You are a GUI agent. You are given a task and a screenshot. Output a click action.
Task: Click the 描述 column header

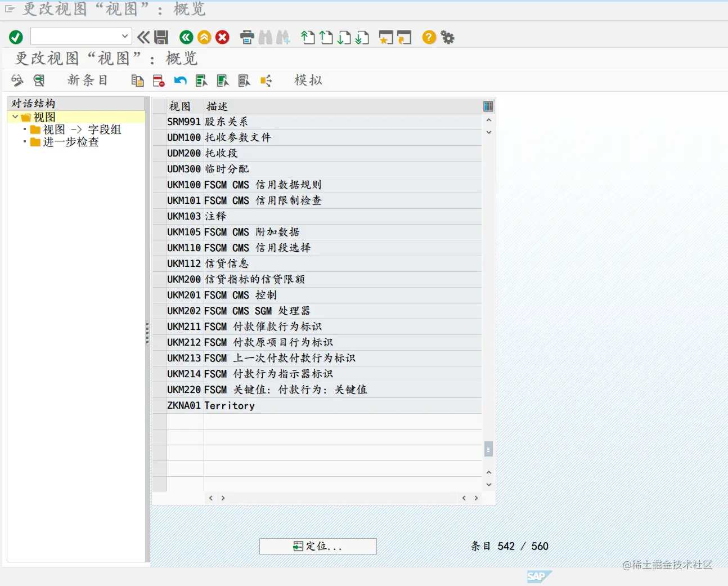pos(342,106)
